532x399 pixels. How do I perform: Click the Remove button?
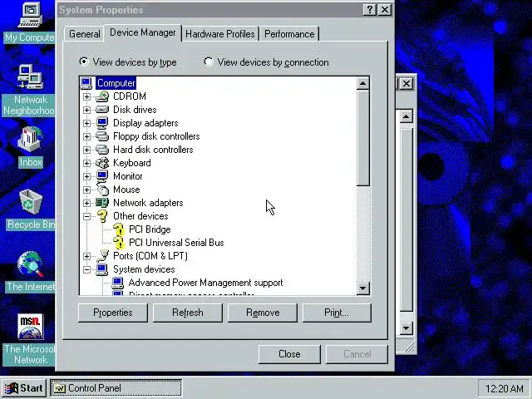263,313
